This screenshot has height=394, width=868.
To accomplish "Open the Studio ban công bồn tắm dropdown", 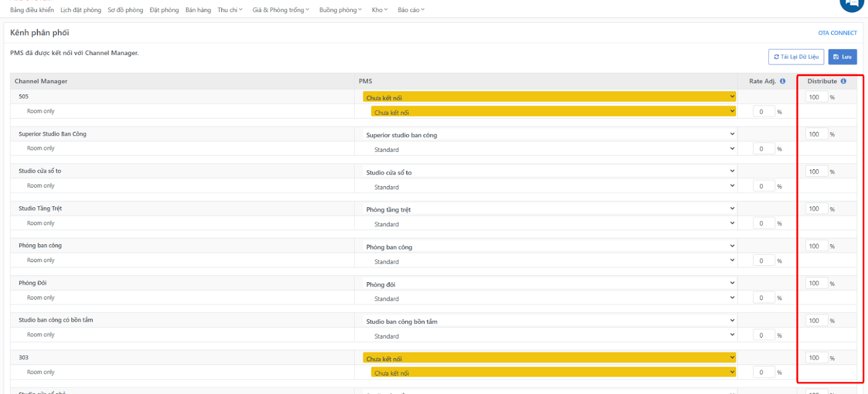I will tap(550, 321).
